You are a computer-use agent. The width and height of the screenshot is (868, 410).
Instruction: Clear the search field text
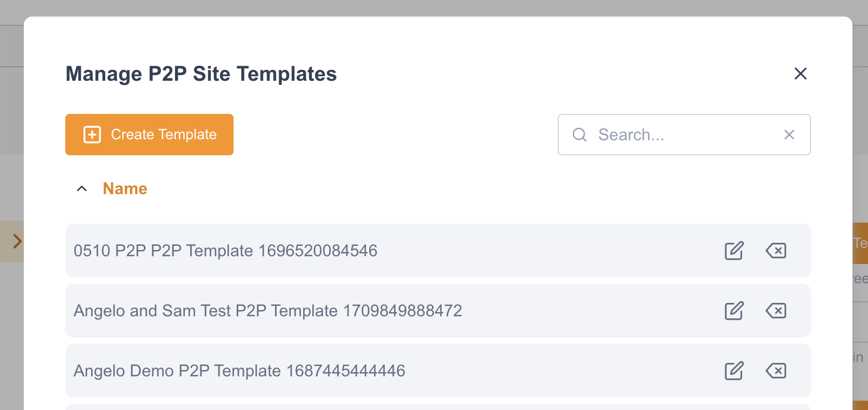(x=789, y=135)
